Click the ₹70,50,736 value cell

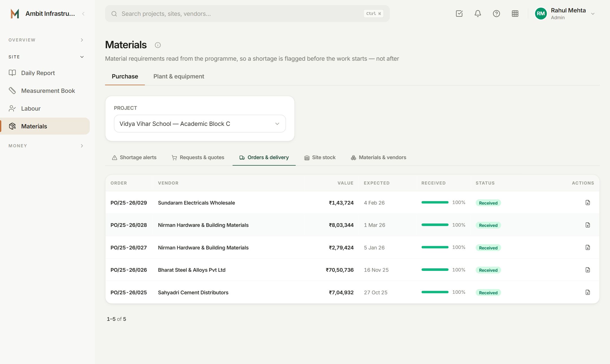tap(340, 270)
